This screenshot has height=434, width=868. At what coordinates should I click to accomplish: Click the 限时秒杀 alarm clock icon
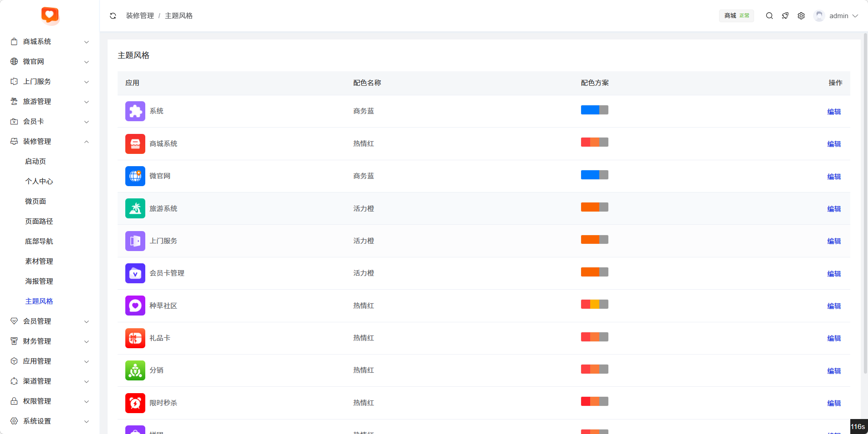pyautogui.click(x=135, y=403)
